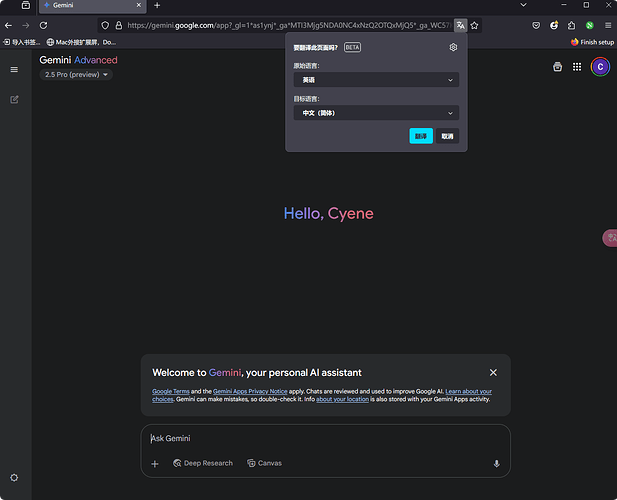The width and height of the screenshot is (617, 500).
Task: Click the BETA badge in the translate popup
Action: click(352, 48)
